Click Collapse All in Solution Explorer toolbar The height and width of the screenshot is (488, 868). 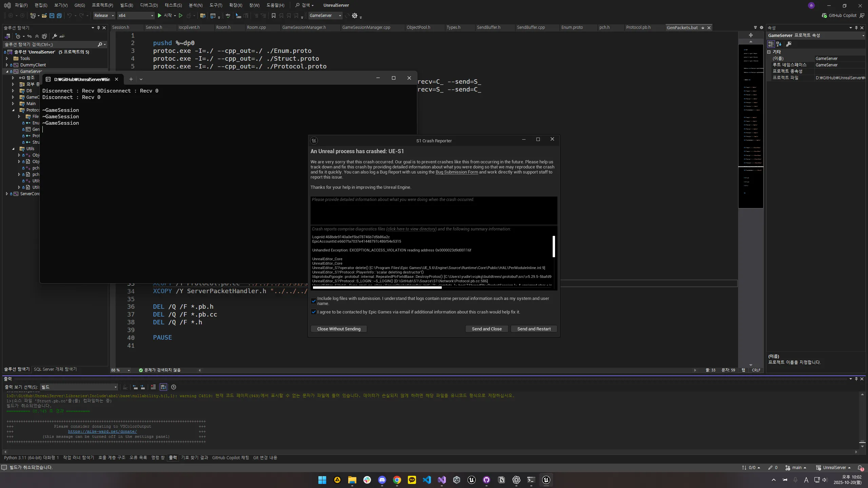(37, 36)
